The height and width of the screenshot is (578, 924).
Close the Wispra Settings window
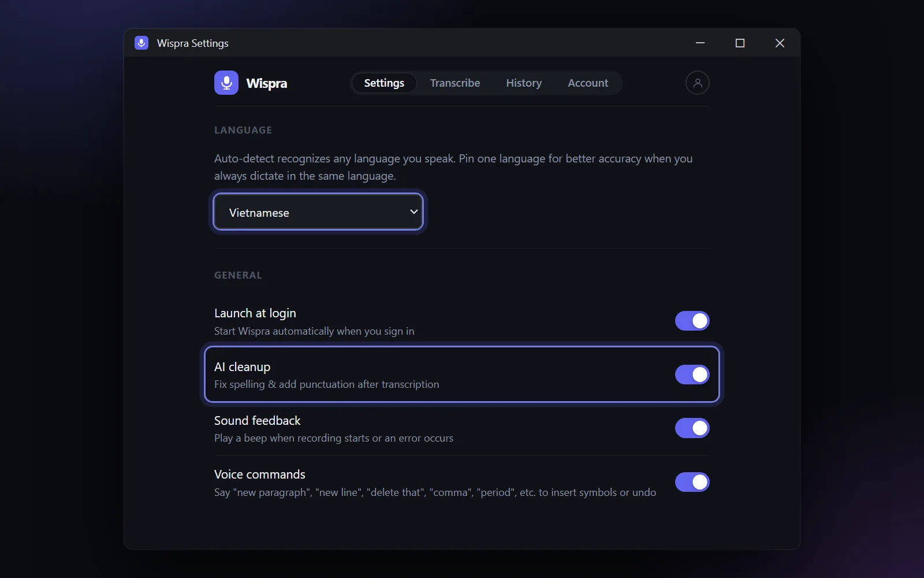pyautogui.click(x=780, y=43)
